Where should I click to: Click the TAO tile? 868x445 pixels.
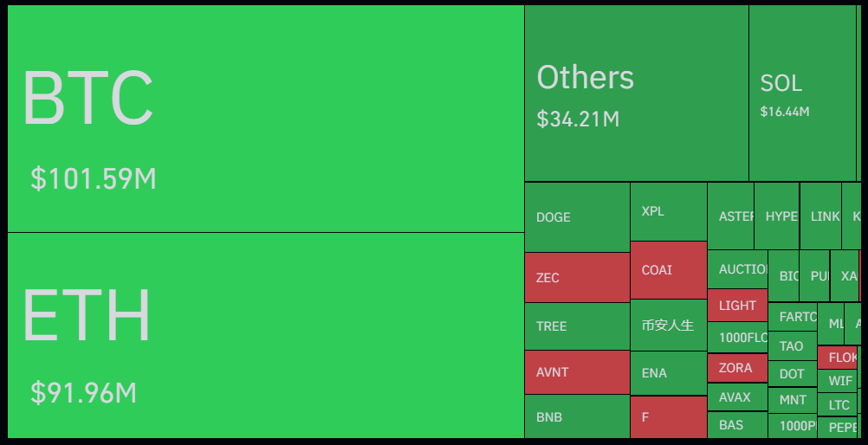(x=792, y=346)
